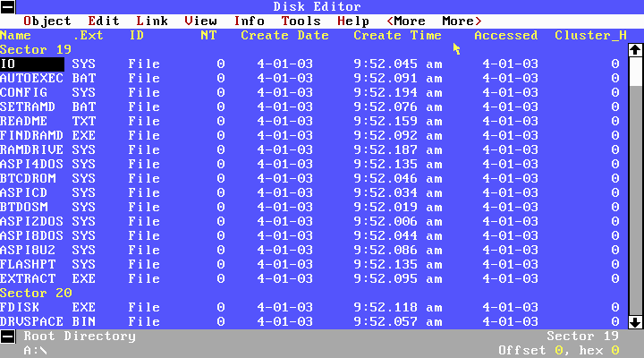Select the BTCDROM file name
The width and height of the screenshot is (644, 358).
point(28,178)
